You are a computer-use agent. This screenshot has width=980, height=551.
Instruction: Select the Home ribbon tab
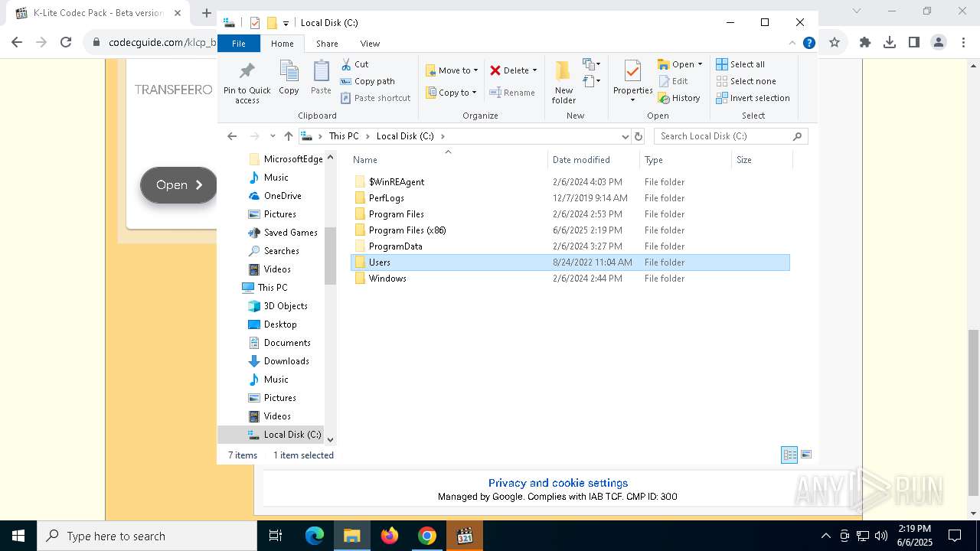[282, 44]
